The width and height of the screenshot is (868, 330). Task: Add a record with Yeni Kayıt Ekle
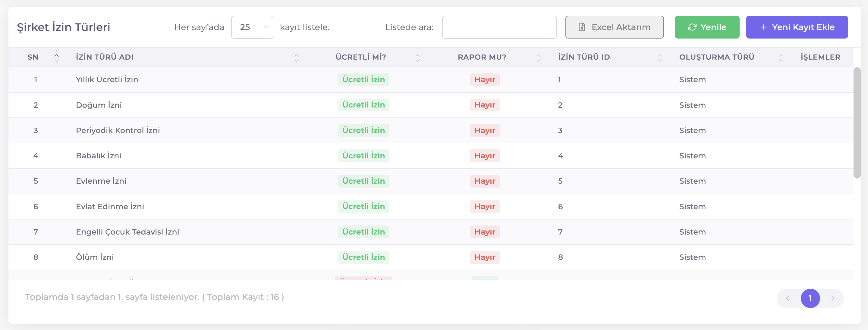pyautogui.click(x=797, y=27)
